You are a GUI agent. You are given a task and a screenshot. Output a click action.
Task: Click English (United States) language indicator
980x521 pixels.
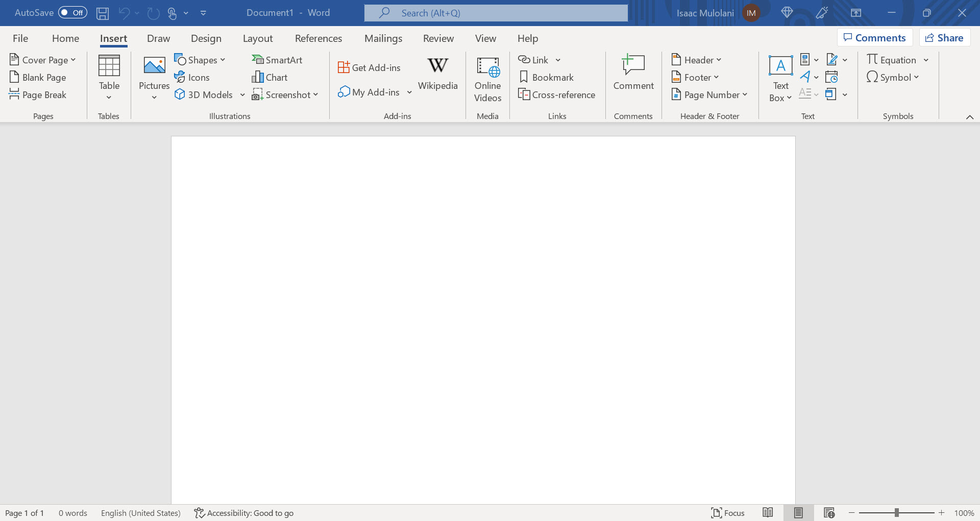point(140,513)
